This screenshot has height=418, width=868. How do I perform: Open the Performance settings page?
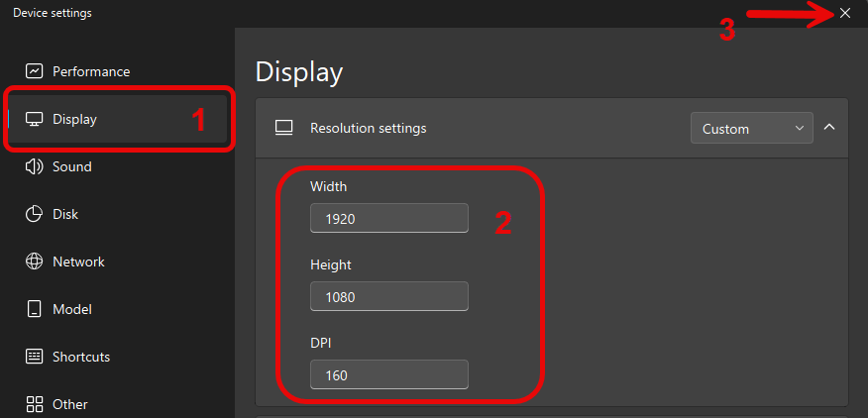click(91, 71)
